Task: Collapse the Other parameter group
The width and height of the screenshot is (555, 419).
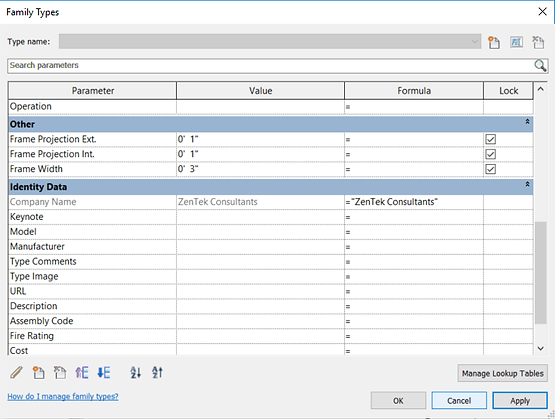Action: [527, 122]
